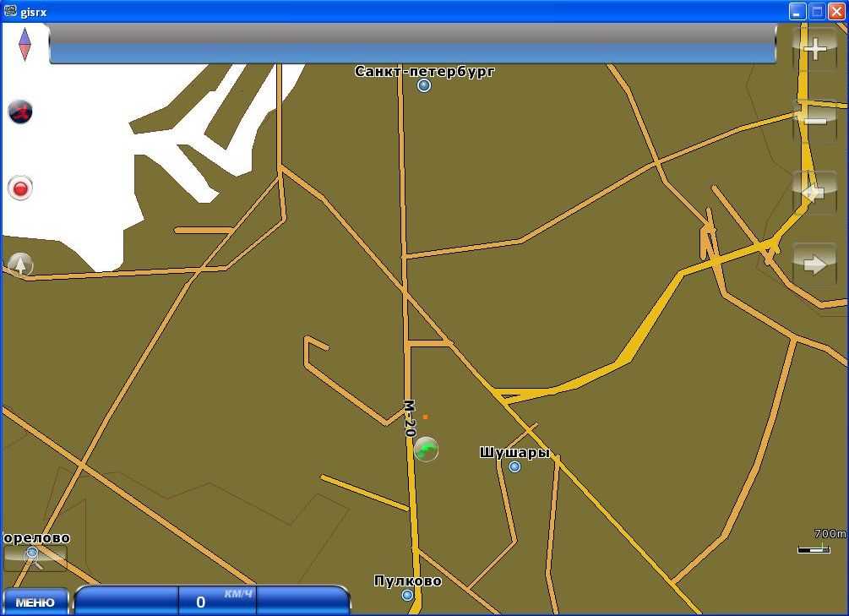Open the magnifier search button
Screen dimensions: 849x616
click(x=34, y=556)
